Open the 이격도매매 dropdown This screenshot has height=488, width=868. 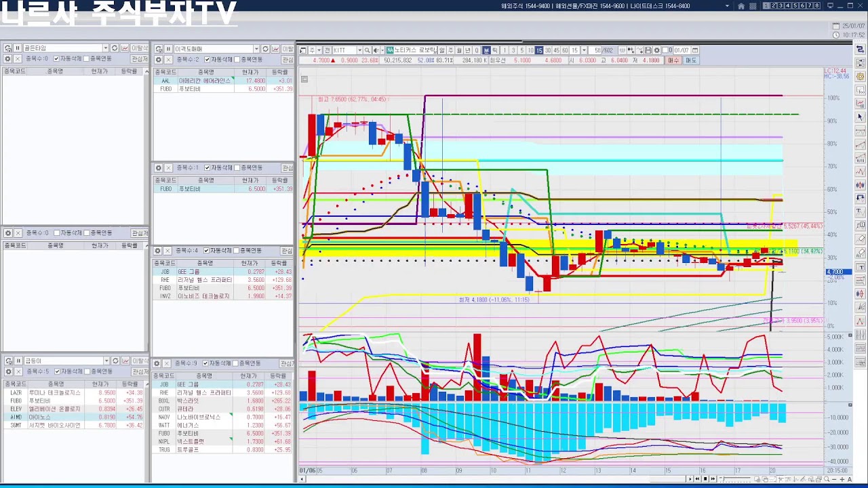pos(256,49)
